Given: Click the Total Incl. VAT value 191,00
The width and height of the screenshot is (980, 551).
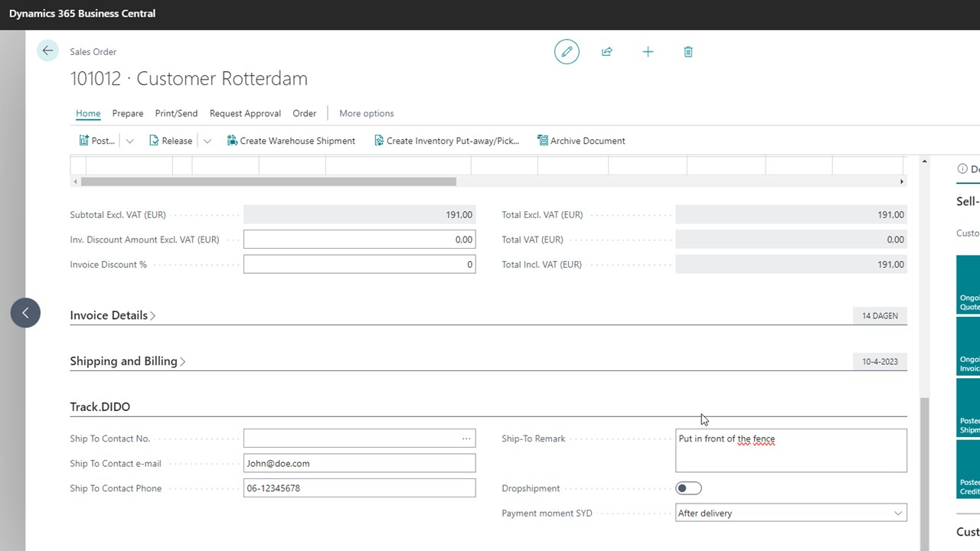Looking at the screenshot, I should 791,264.
